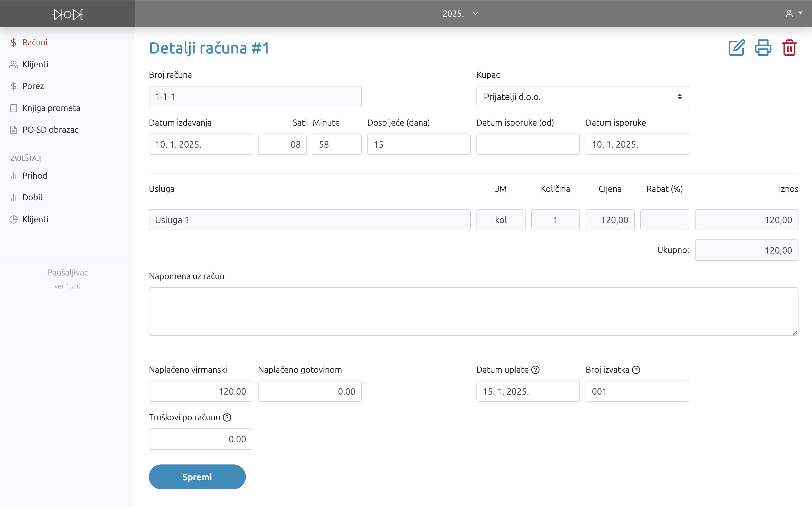
Task: Focus the Dospijeće (dana) field
Action: pos(418,144)
